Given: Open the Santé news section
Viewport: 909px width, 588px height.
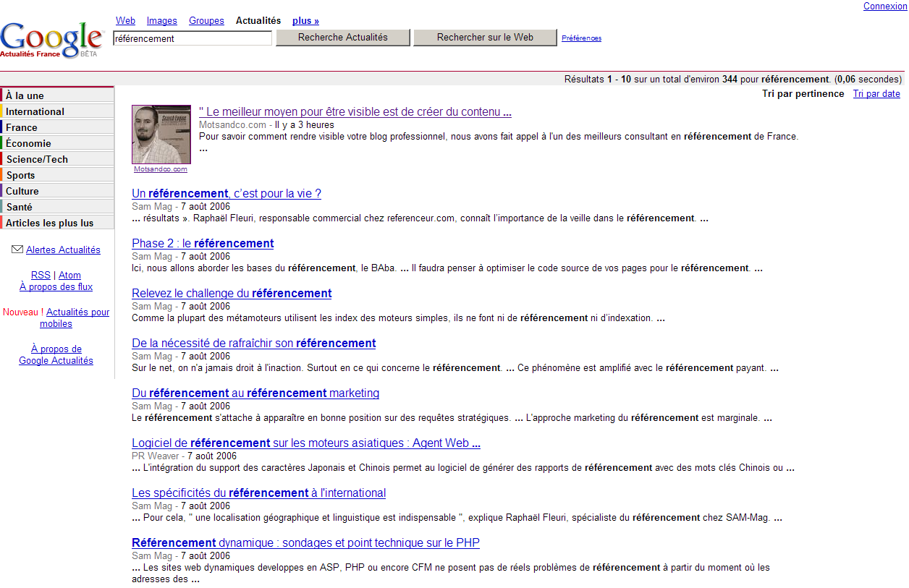Looking at the screenshot, I should [x=57, y=207].
